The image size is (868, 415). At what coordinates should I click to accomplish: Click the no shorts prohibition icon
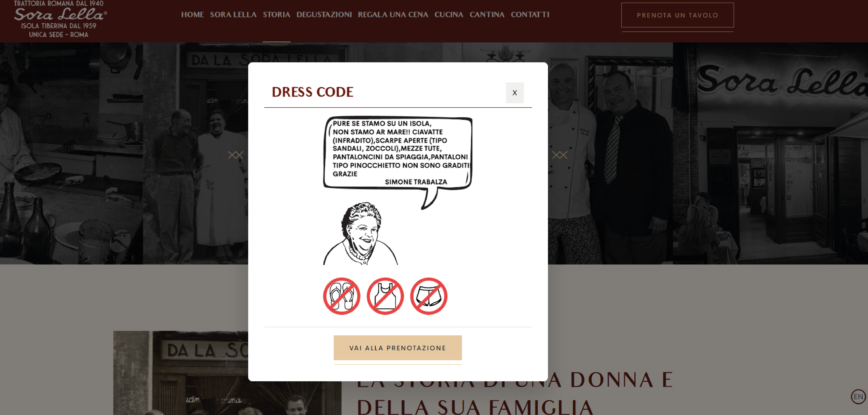429,296
